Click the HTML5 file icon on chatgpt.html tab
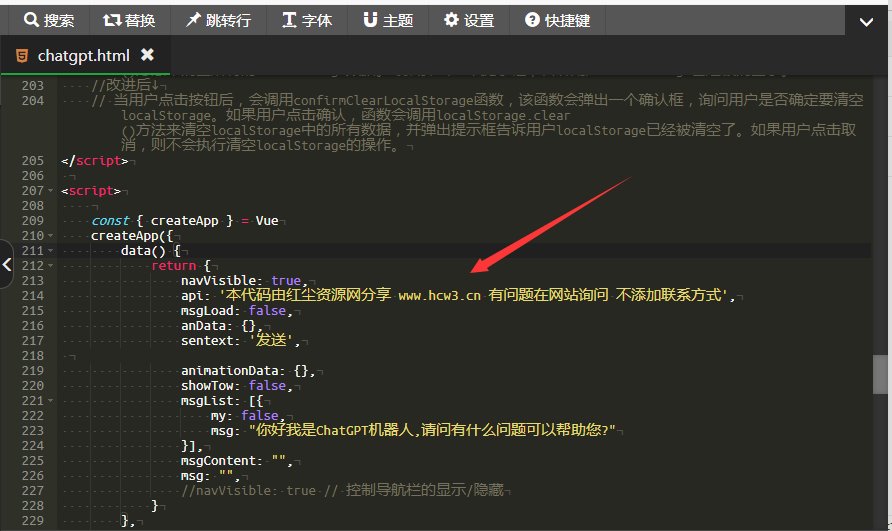The height and width of the screenshot is (531, 892). pos(22,55)
